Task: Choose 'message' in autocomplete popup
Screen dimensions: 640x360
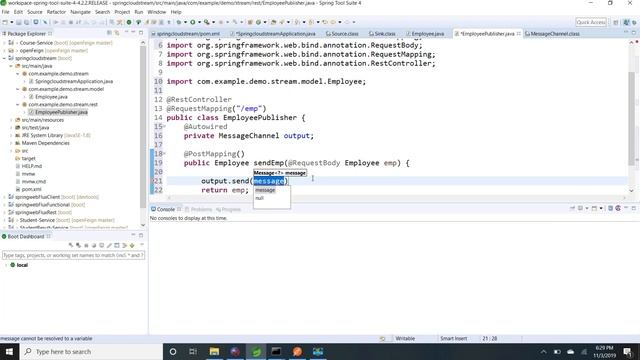Action: coord(265,190)
